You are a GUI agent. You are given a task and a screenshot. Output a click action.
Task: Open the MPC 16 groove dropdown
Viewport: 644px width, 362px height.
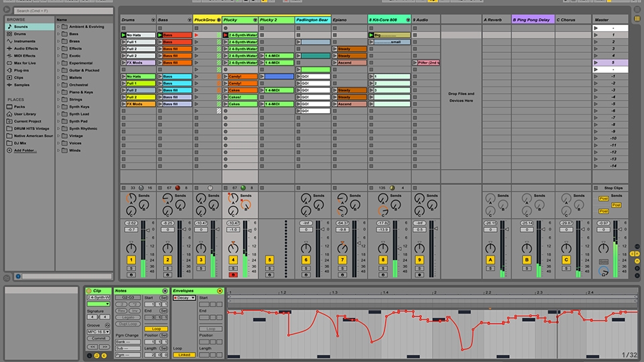[x=99, y=332]
